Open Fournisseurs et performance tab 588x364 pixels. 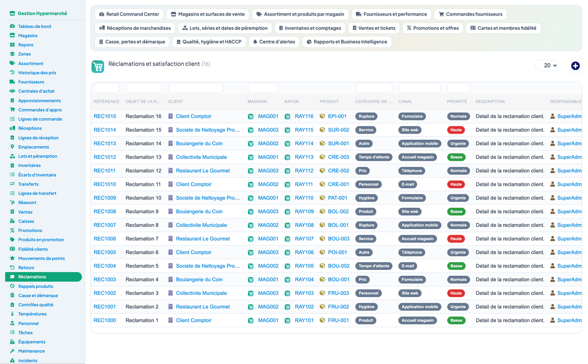click(391, 14)
